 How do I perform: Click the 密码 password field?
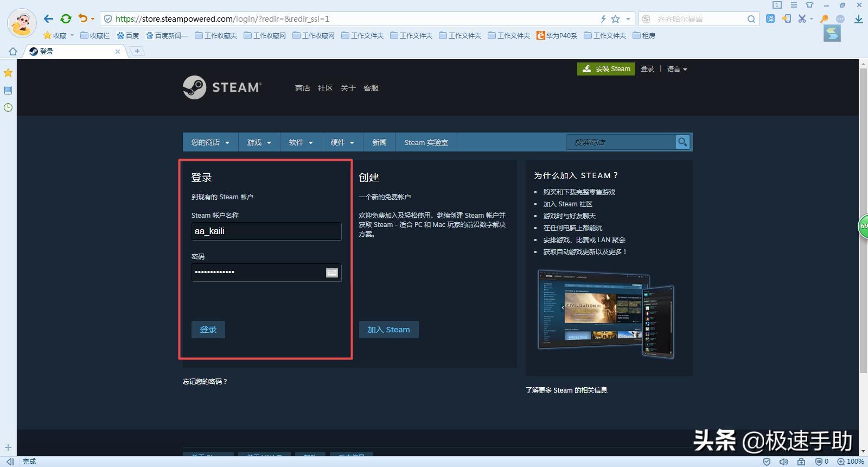[x=266, y=273]
